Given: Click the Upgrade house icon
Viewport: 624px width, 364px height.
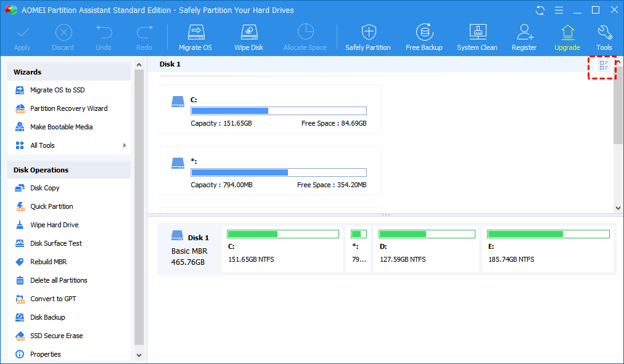Looking at the screenshot, I should 567,32.
